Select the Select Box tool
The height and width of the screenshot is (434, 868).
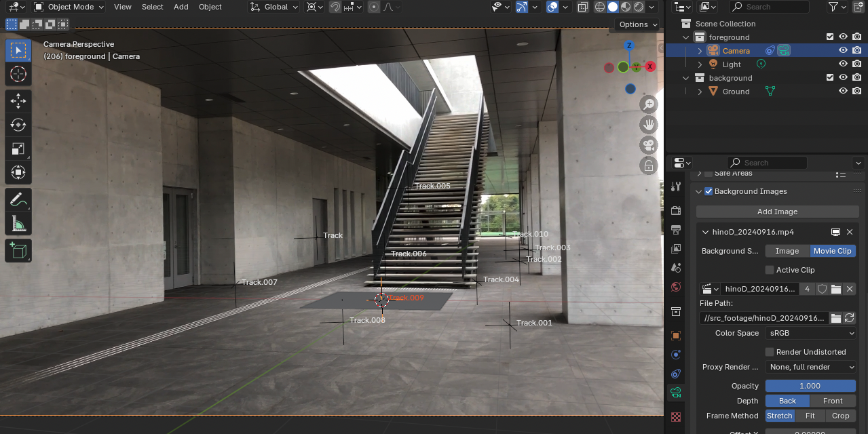tap(18, 50)
